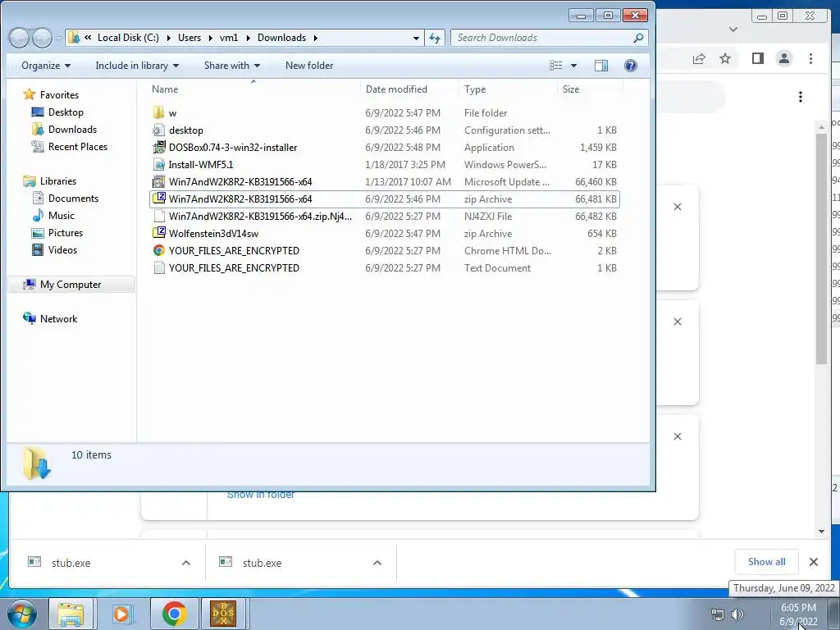The height and width of the screenshot is (630, 840).
Task: Open the Share with dropdown
Action: click(x=232, y=66)
